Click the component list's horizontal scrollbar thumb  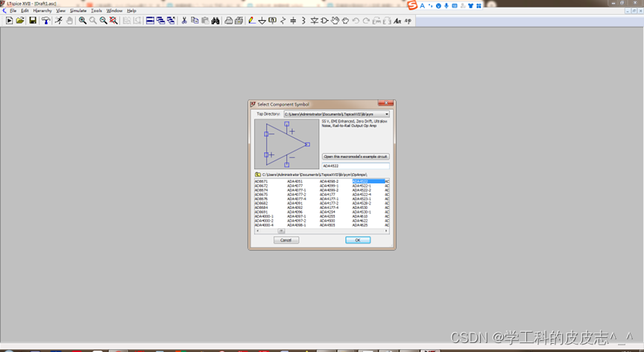pyautogui.click(x=281, y=231)
